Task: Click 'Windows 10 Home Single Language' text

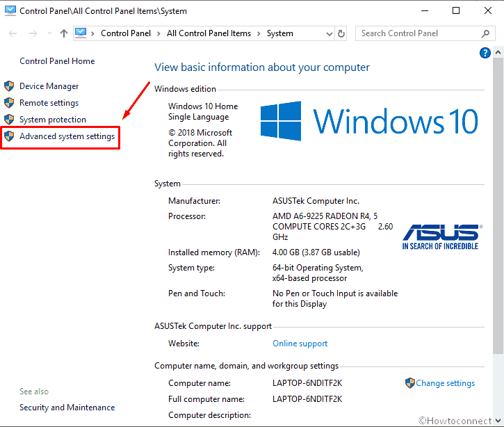Action: point(203,111)
